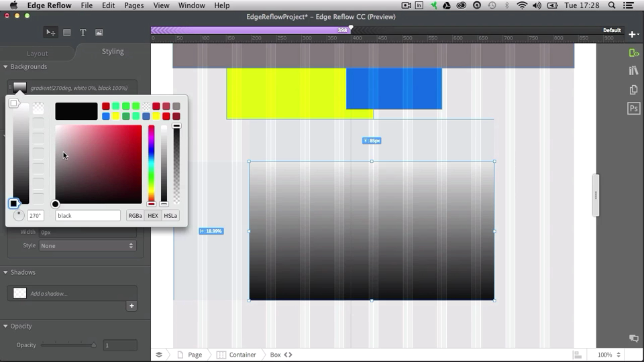Open the comments icon bottom right
Image resolution: width=644 pixels, height=362 pixels.
click(x=634, y=338)
